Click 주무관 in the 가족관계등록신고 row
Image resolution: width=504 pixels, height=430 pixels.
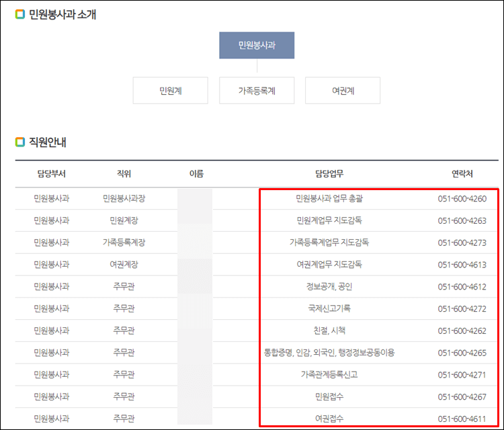tap(124, 375)
